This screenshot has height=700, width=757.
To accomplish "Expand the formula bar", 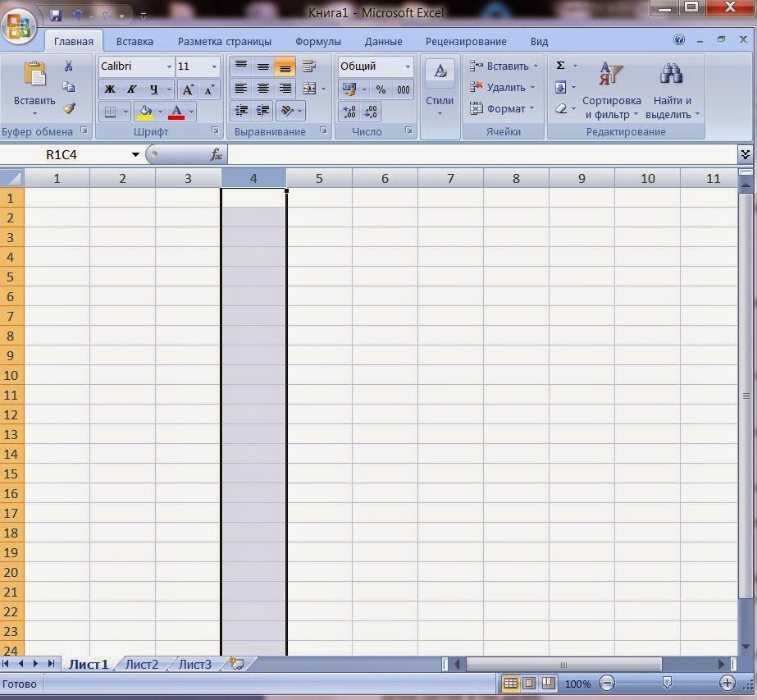I will click(745, 154).
